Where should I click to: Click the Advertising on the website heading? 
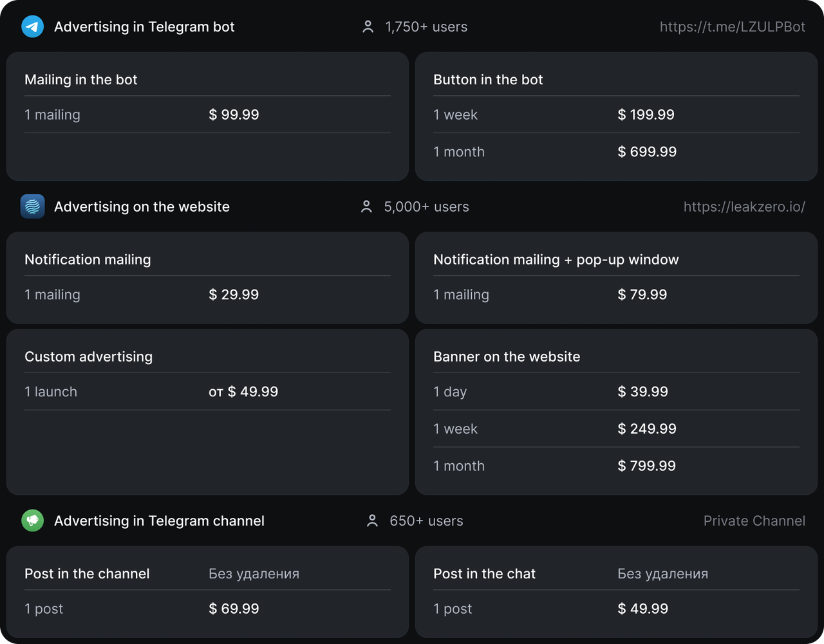pos(142,207)
